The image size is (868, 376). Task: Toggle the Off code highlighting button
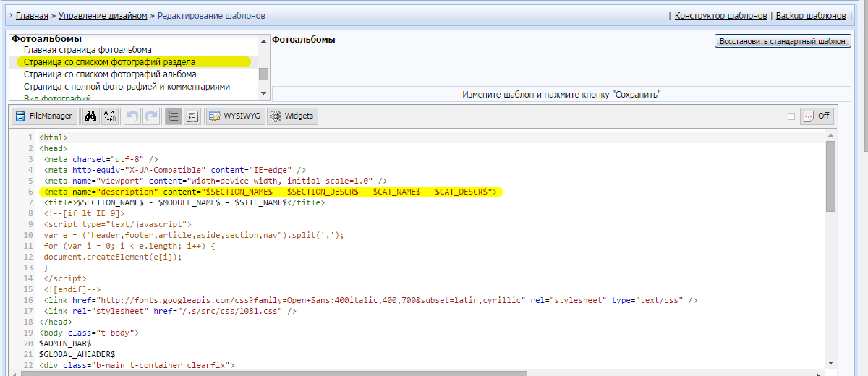[x=817, y=116]
